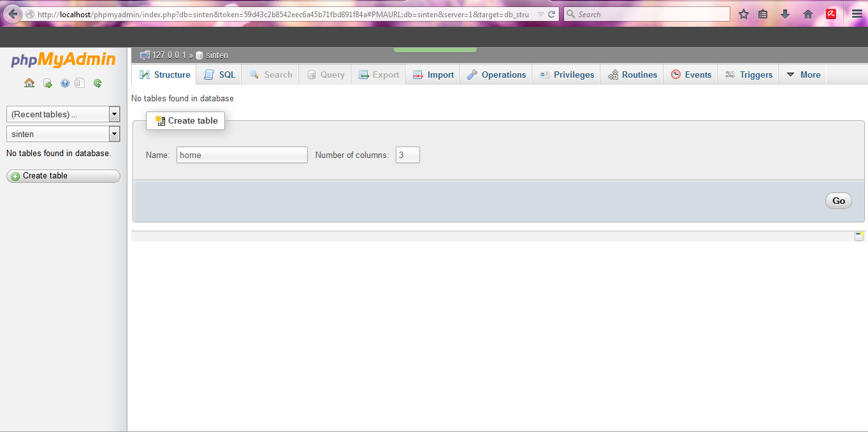This screenshot has height=432, width=868.
Task: Click the site identity globe icon
Action: point(30,14)
